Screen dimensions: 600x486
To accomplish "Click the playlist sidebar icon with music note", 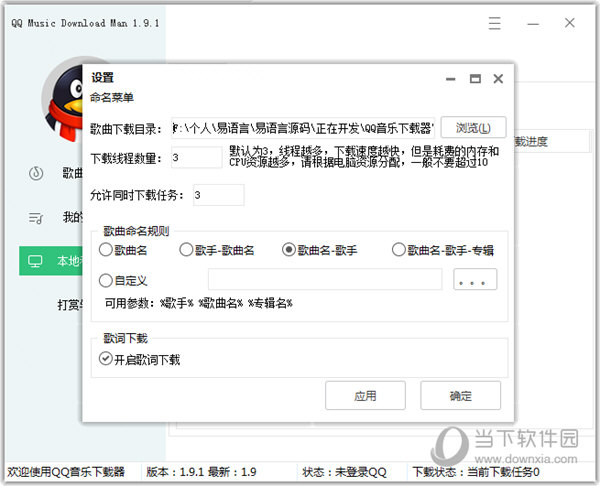I will [36, 218].
